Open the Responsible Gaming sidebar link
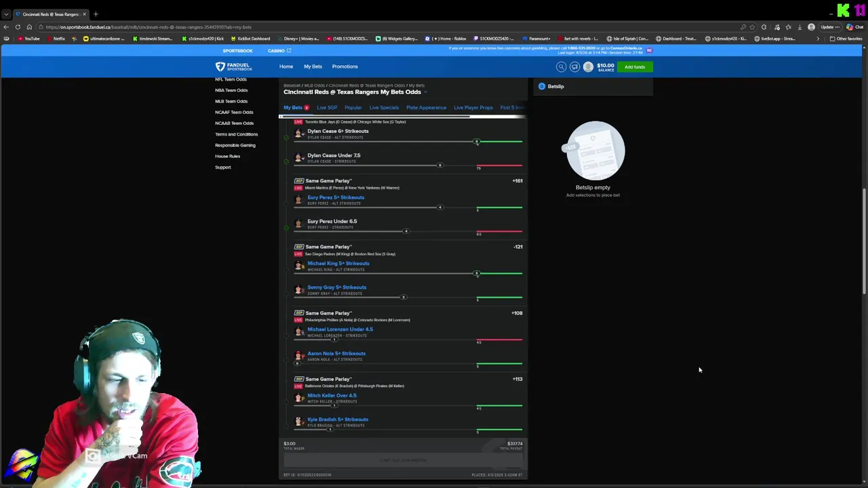The image size is (868, 488). coord(235,145)
